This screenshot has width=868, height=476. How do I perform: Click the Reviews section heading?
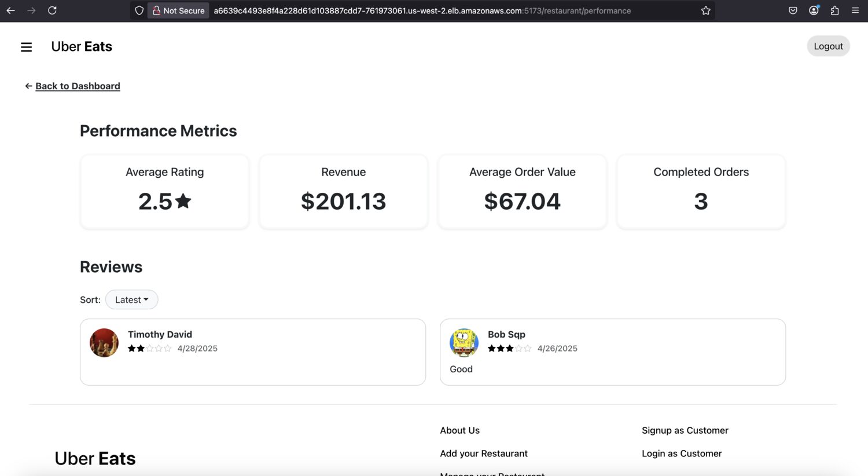tap(111, 267)
